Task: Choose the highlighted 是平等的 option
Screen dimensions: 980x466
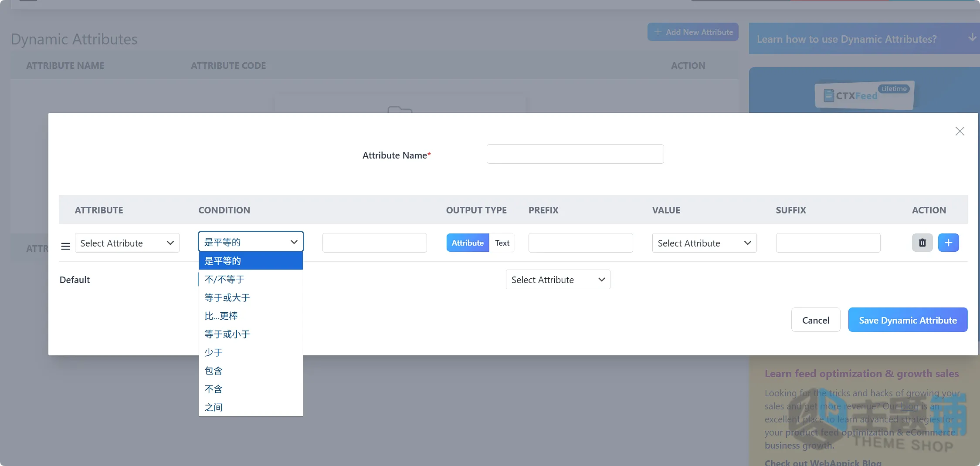Action: 251,261
